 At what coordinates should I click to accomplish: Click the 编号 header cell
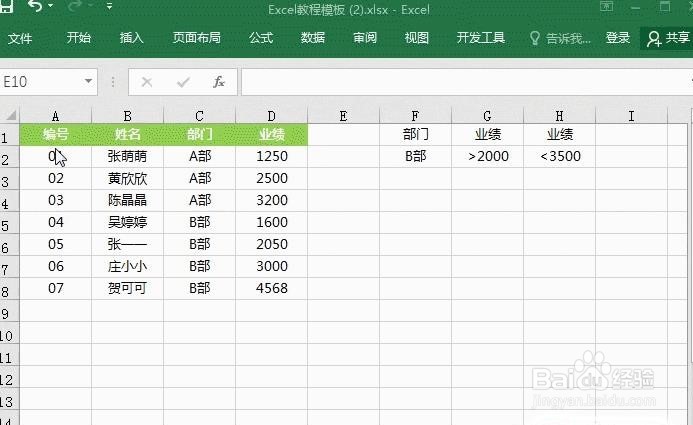click(55, 135)
